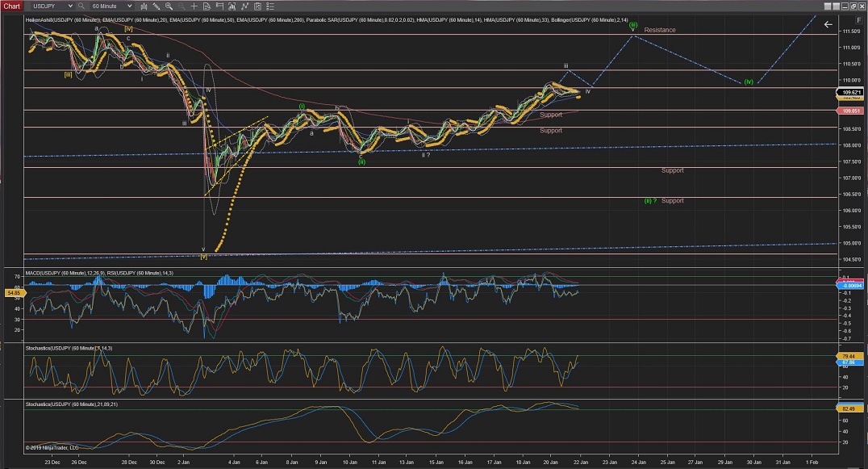Open the 60 Minute interval dropdown
The width and height of the screenshot is (868, 469).
coord(111,6)
